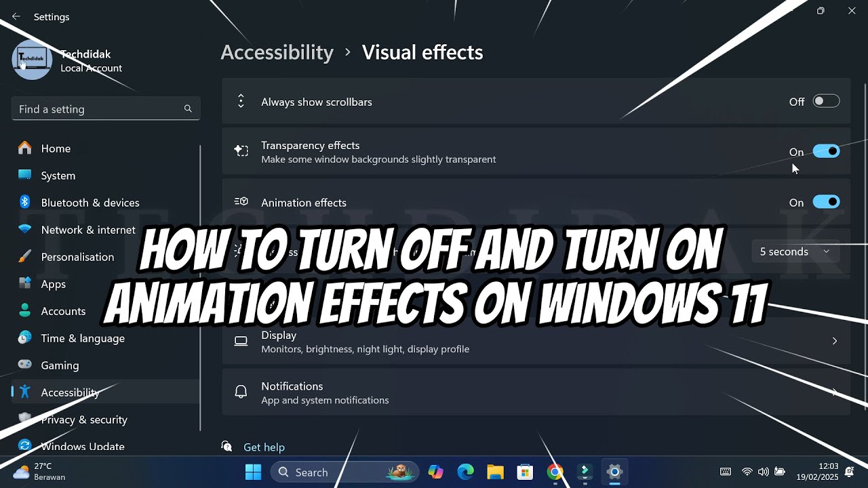This screenshot has height=488, width=868.
Task: Click the back arrow in Settings
Action: click(16, 16)
